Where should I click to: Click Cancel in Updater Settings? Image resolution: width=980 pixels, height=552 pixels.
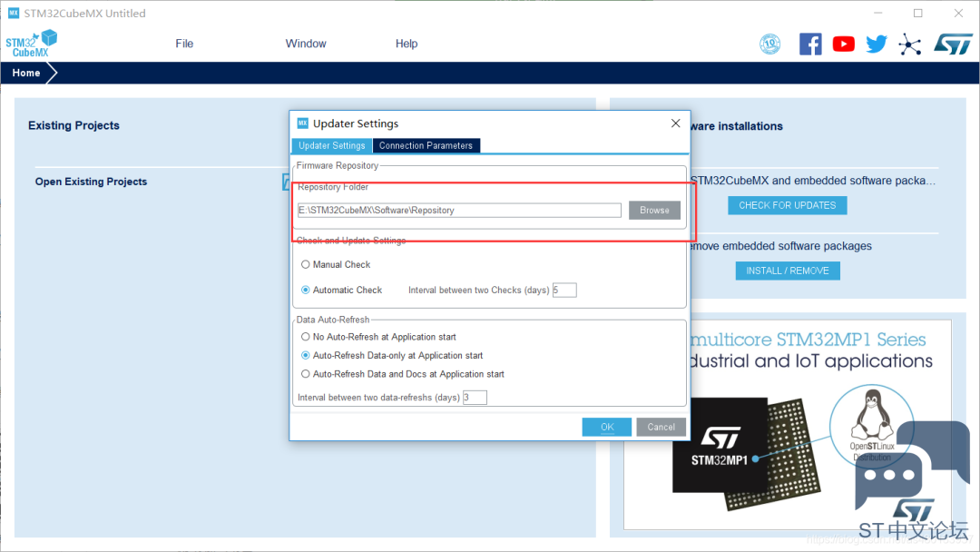point(661,427)
